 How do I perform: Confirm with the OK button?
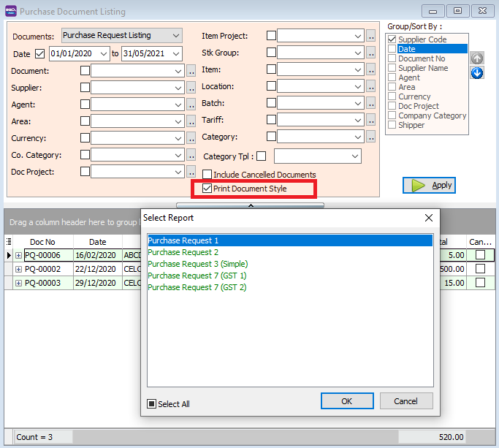click(x=346, y=401)
